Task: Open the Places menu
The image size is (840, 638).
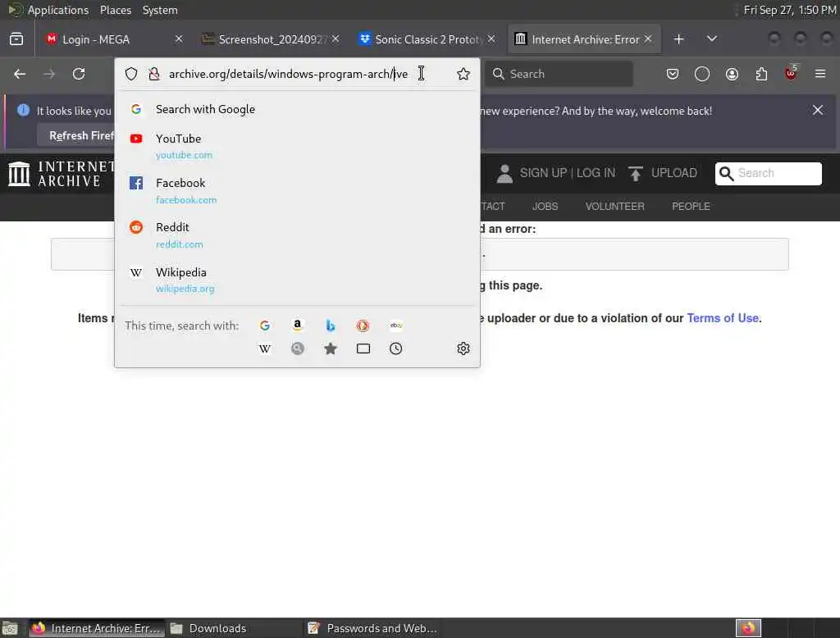Action: click(115, 10)
